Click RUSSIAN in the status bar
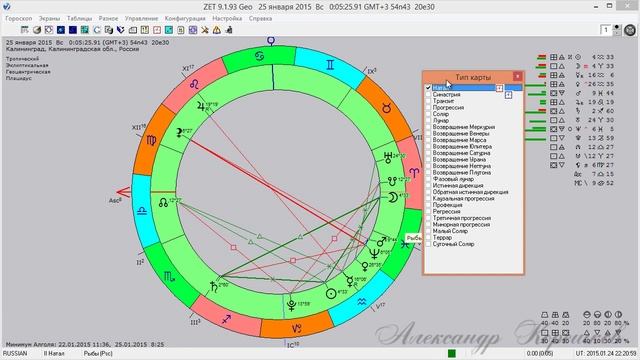The image size is (640, 360). tap(15, 353)
